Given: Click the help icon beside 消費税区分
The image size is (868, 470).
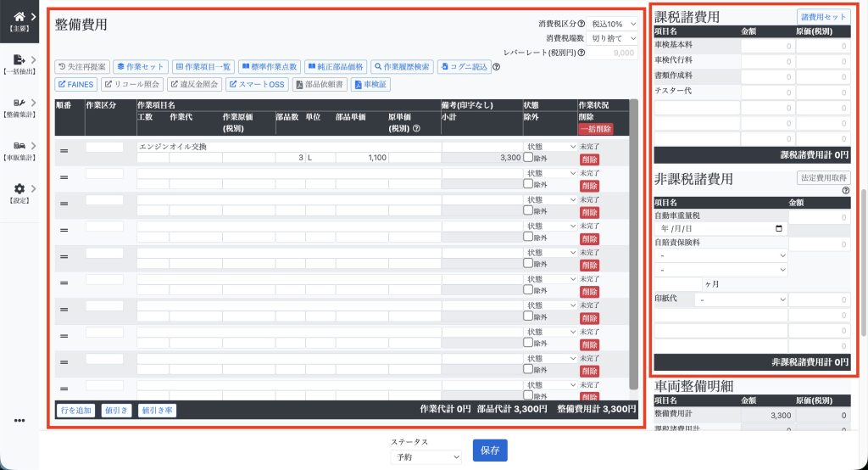Looking at the screenshot, I should point(581,24).
